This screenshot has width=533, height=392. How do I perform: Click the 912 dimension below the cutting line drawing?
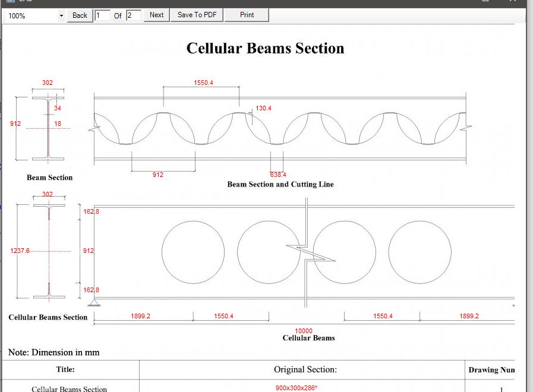[157, 175]
